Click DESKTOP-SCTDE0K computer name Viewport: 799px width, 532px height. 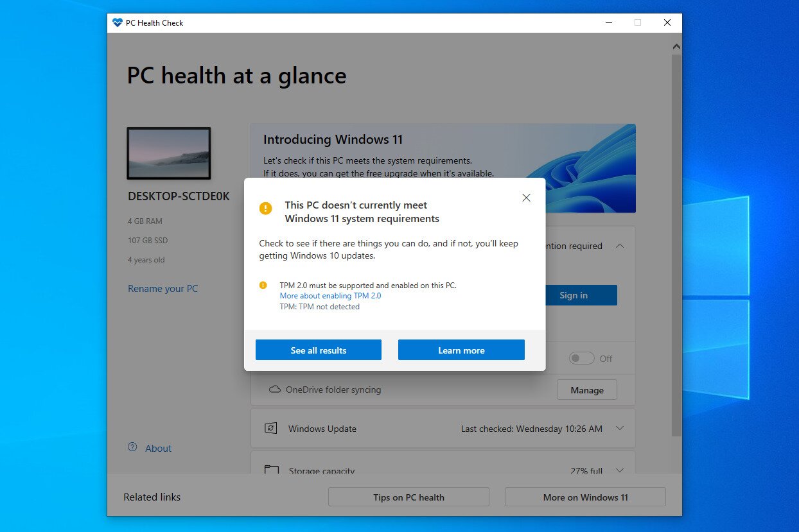point(179,196)
